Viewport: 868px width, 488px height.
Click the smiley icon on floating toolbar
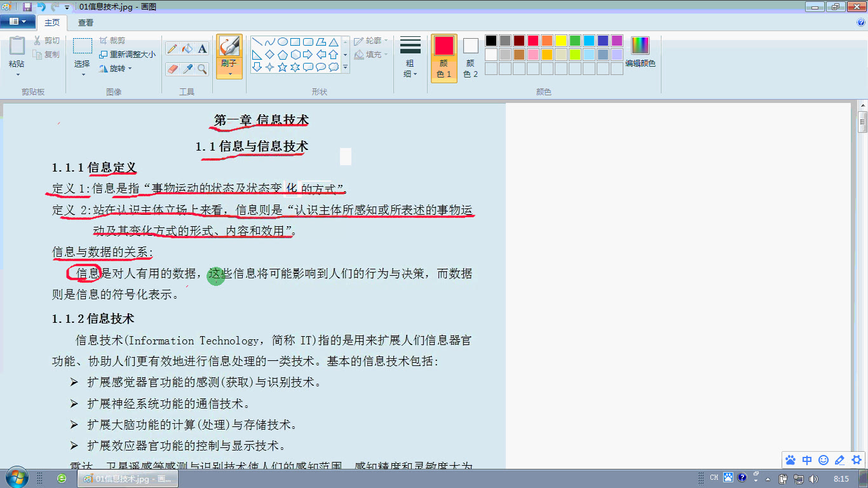coord(824,460)
